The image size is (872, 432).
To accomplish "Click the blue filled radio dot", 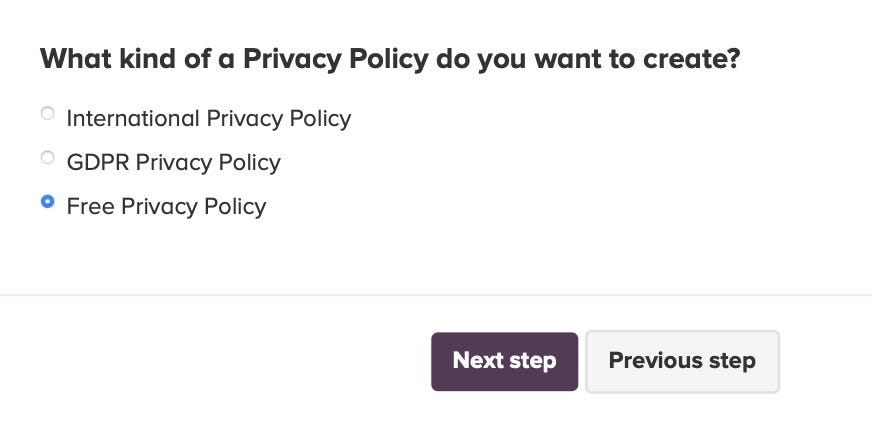I will click(48, 201).
